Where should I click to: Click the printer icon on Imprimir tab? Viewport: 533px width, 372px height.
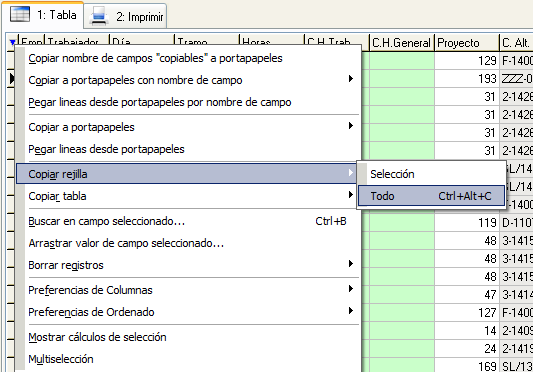click(99, 16)
